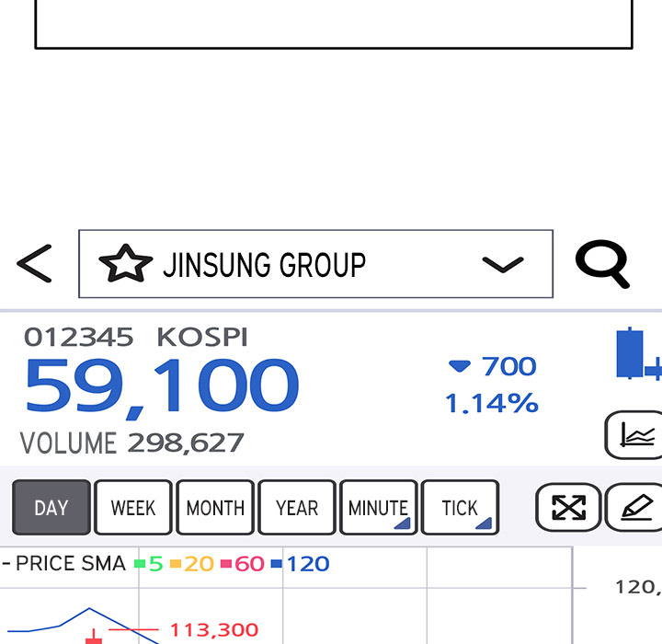
Task: Select the candlestick chart type icon
Action: [636, 355]
